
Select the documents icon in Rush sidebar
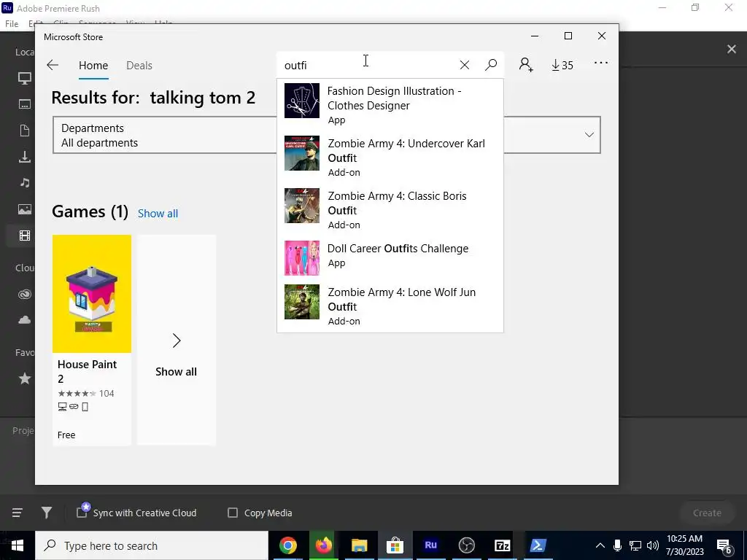25,131
